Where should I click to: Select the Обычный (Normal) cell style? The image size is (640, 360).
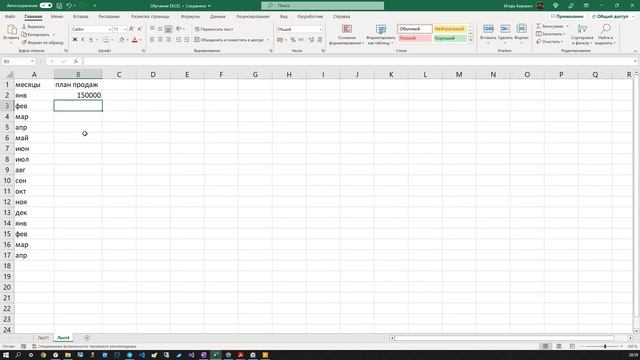point(415,29)
